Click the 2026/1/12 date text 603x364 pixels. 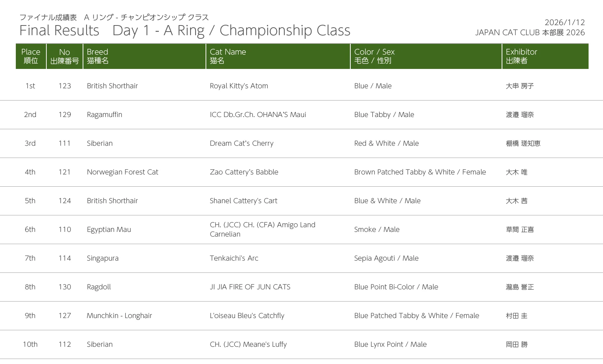[565, 22]
